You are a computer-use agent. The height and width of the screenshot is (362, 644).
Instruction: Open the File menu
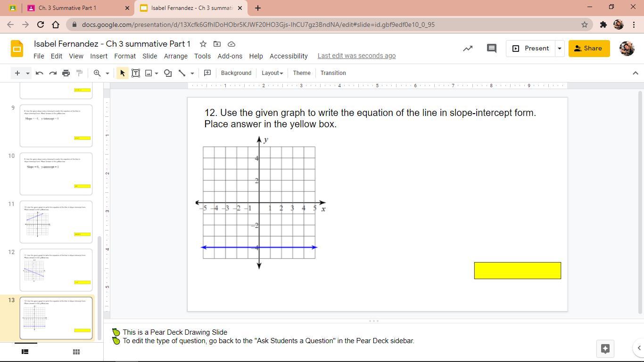tap(39, 56)
